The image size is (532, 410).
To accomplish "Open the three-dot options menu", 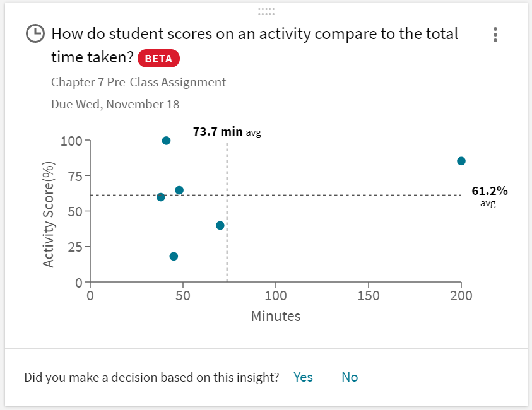I will coord(496,35).
